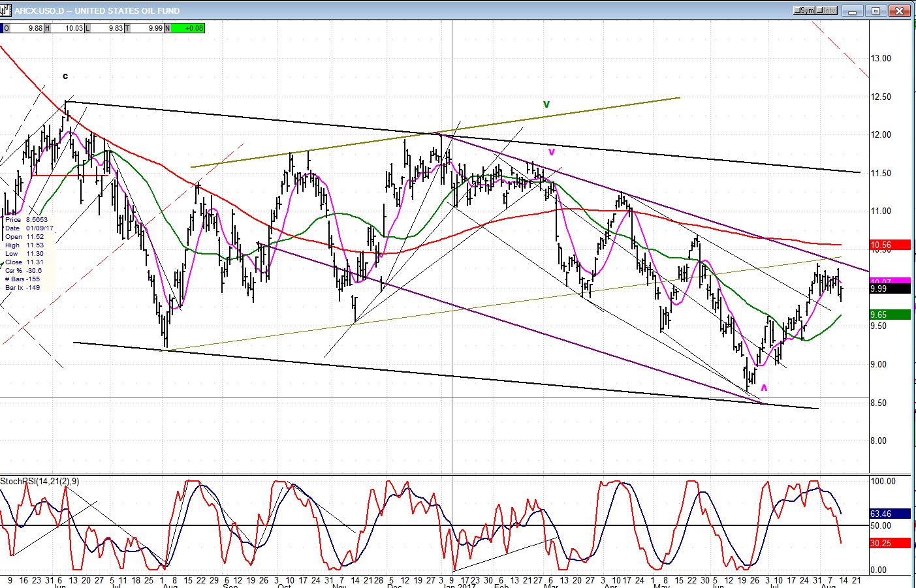Screen dimensions: 916x588
Task: Maximize the USO chart window
Action: [x=876, y=11]
